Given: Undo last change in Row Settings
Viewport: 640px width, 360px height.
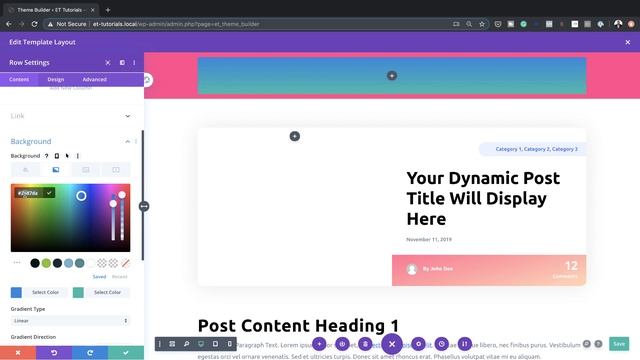Looking at the screenshot, I should 54,353.
